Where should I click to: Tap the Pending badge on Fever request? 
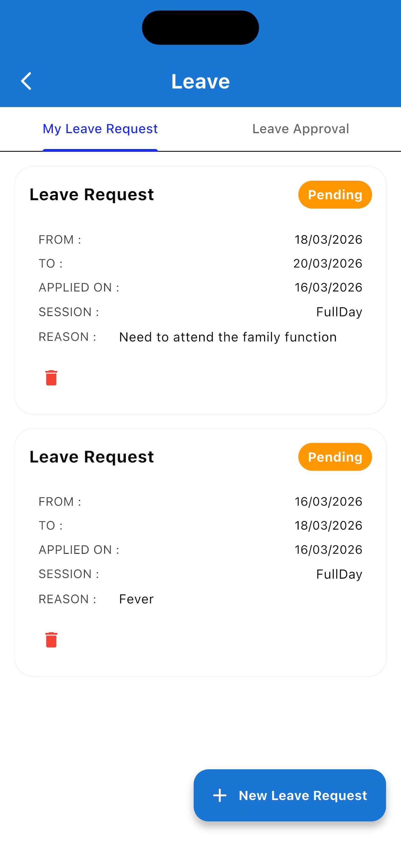pos(335,457)
